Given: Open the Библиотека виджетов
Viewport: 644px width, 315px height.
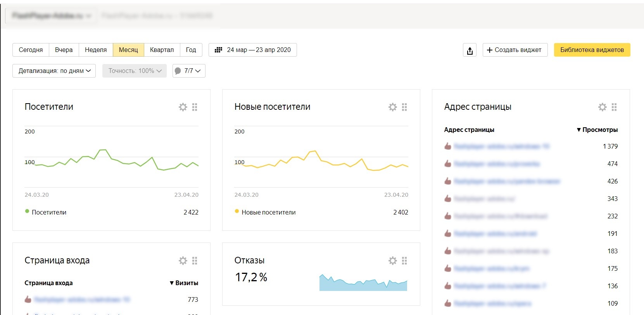Looking at the screenshot, I should (x=592, y=50).
